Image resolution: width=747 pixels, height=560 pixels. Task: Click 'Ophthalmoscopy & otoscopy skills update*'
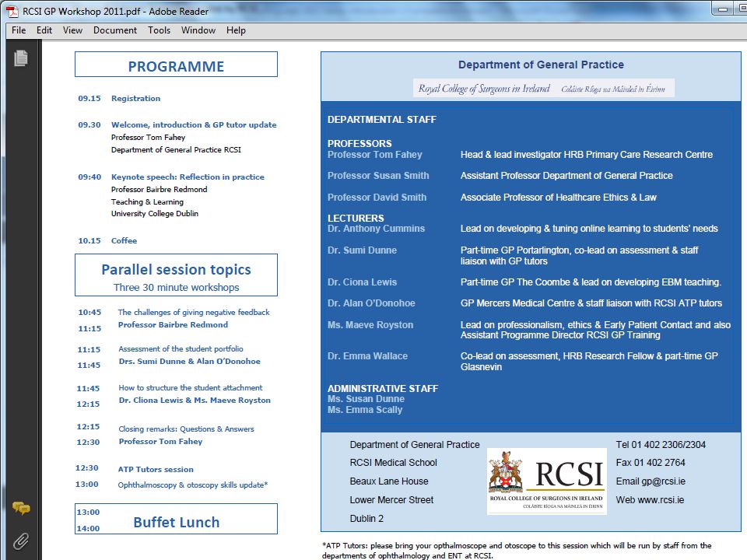pos(193,485)
